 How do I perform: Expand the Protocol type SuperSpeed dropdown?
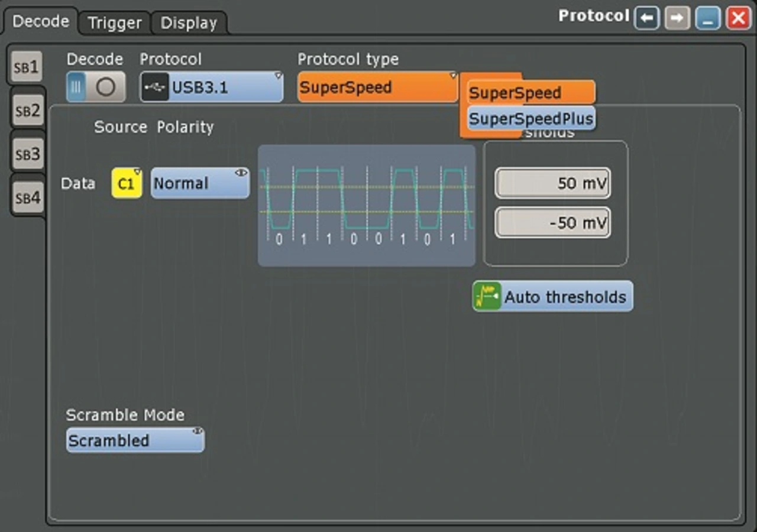[377, 87]
